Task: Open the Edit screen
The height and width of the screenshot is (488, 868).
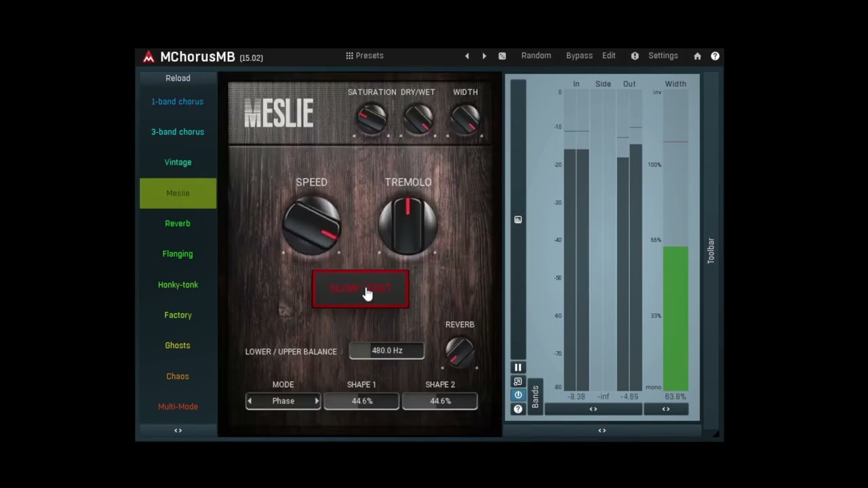Action: [609, 56]
